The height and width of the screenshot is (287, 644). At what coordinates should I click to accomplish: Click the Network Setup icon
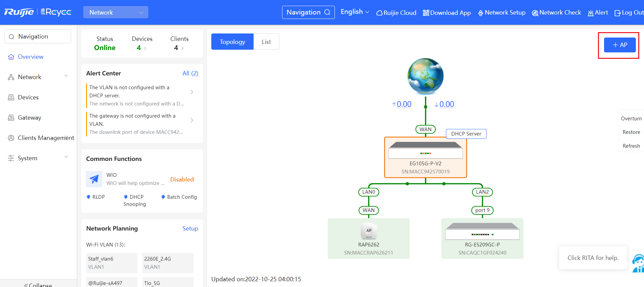480,13
